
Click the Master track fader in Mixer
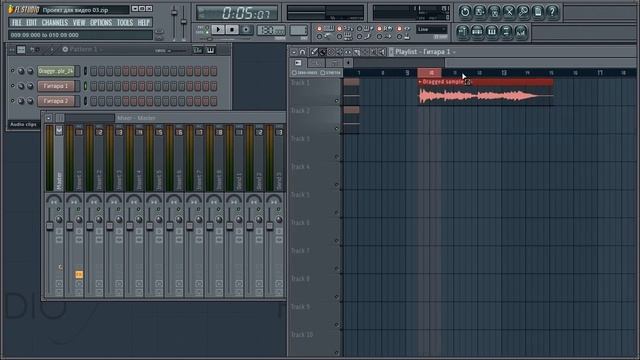click(x=50, y=226)
